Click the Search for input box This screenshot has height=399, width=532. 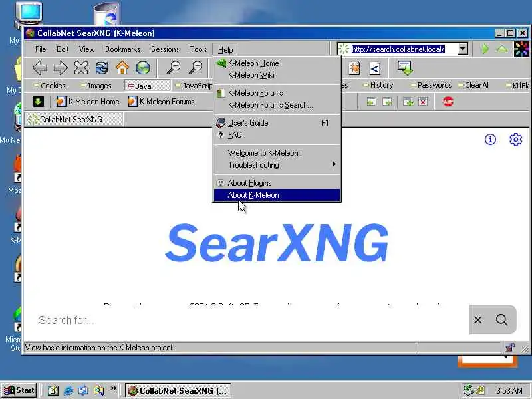(251, 320)
